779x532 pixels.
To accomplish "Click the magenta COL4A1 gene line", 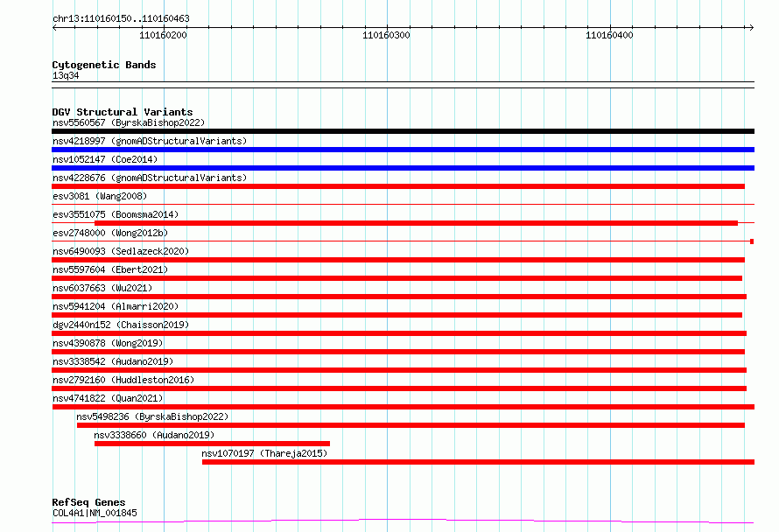I will click(403, 521).
